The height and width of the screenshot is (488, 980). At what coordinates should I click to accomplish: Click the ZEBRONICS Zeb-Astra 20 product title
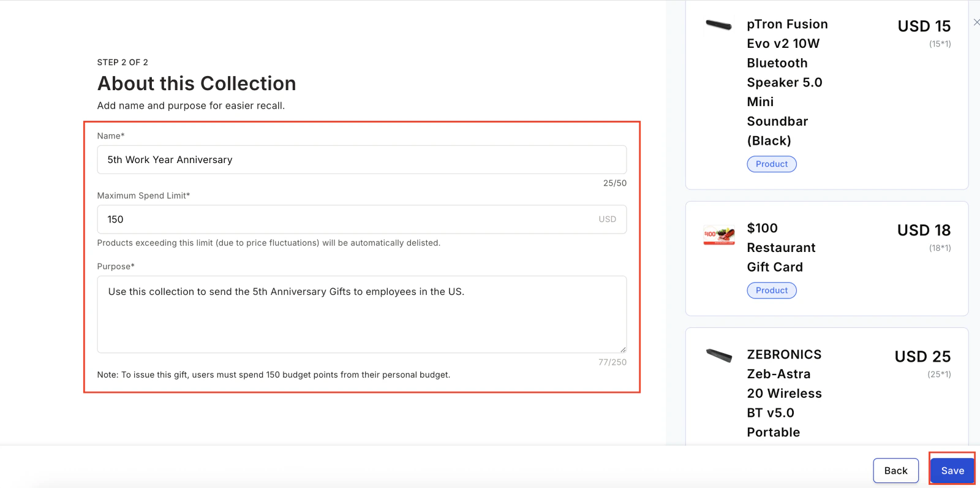coord(784,393)
